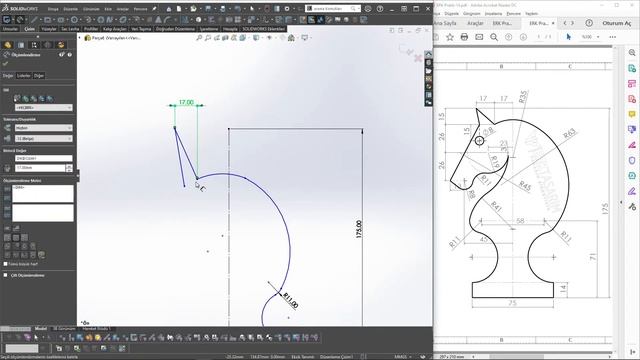
Task: Open the Display Style view icon
Action: 256,38
